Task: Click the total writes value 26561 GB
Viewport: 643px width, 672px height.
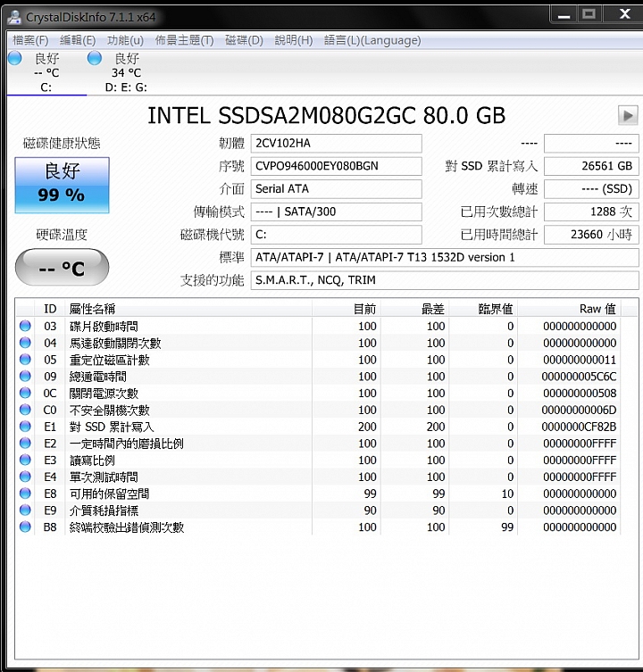Action: click(x=591, y=166)
